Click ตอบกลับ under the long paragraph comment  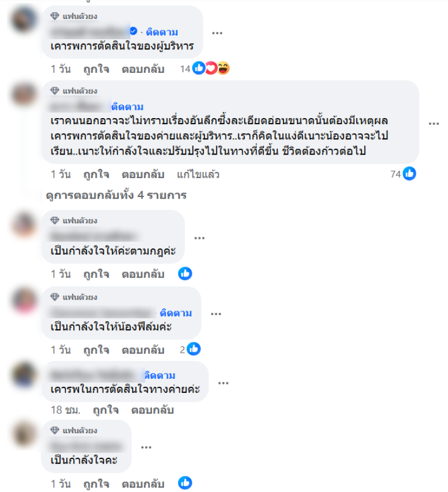143,175
